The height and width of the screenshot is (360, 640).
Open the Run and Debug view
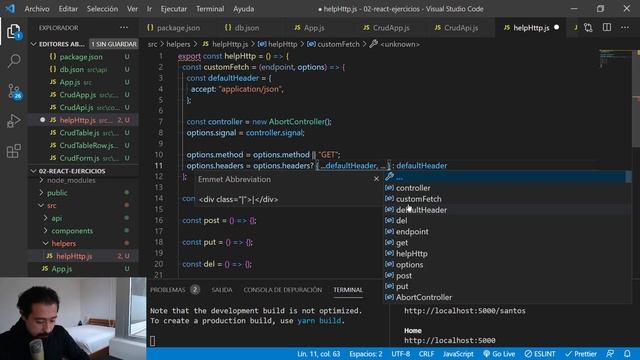click(x=13, y=121)
